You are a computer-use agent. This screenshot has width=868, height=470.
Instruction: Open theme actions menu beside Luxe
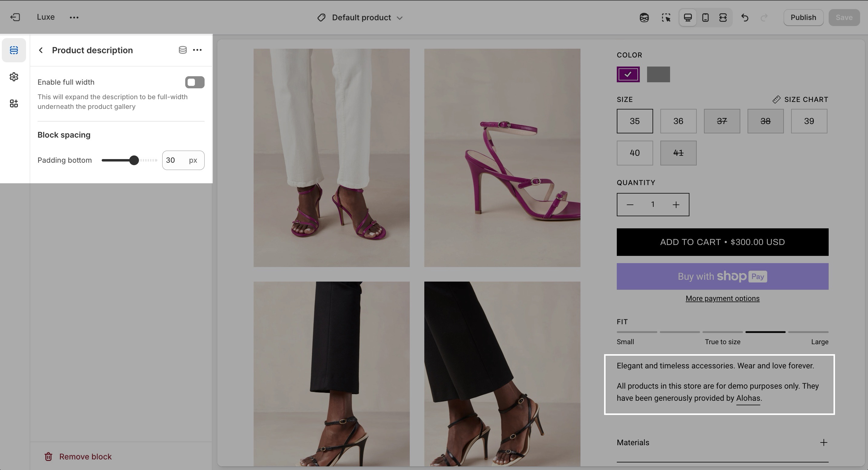point(74,18)
